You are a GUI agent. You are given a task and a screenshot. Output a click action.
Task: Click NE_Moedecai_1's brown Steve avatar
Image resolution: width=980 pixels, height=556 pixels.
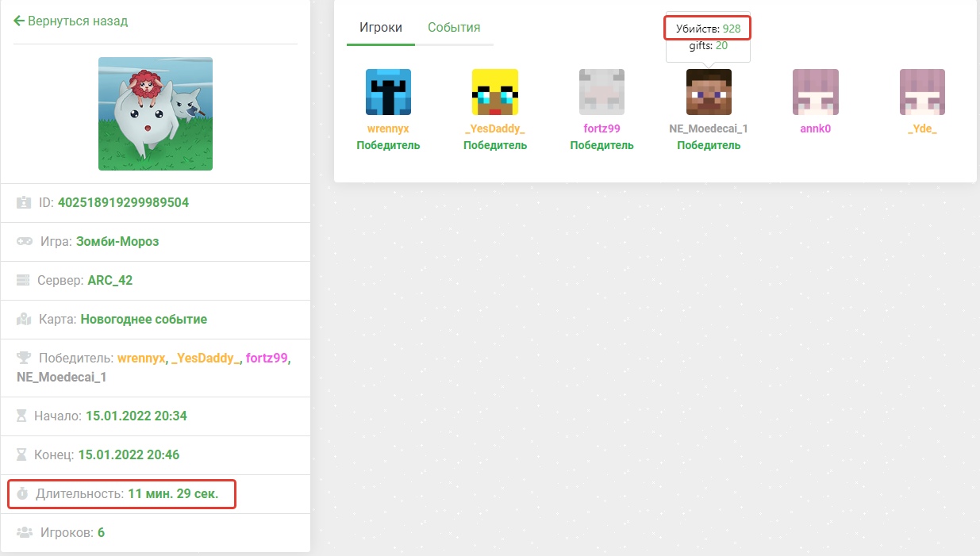(709, 91)
